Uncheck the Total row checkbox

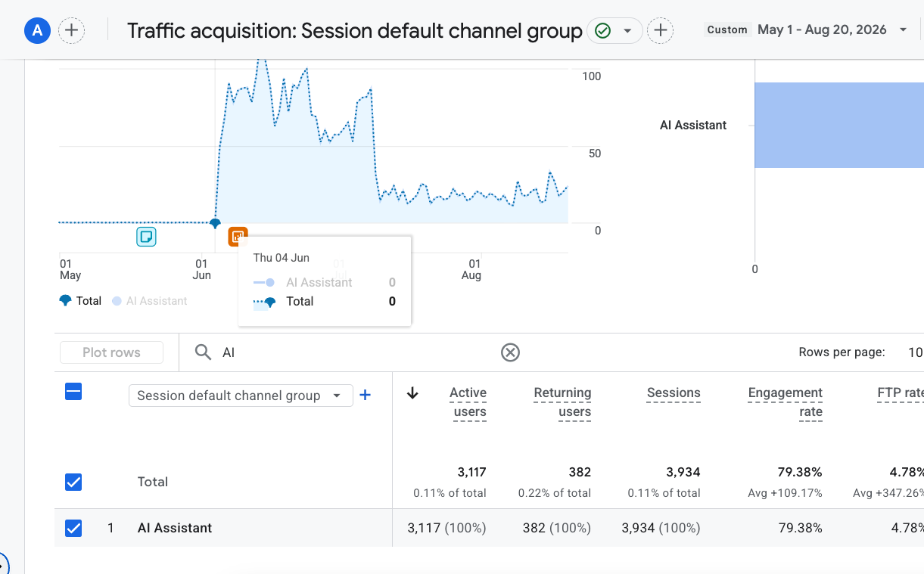point(73,482)
